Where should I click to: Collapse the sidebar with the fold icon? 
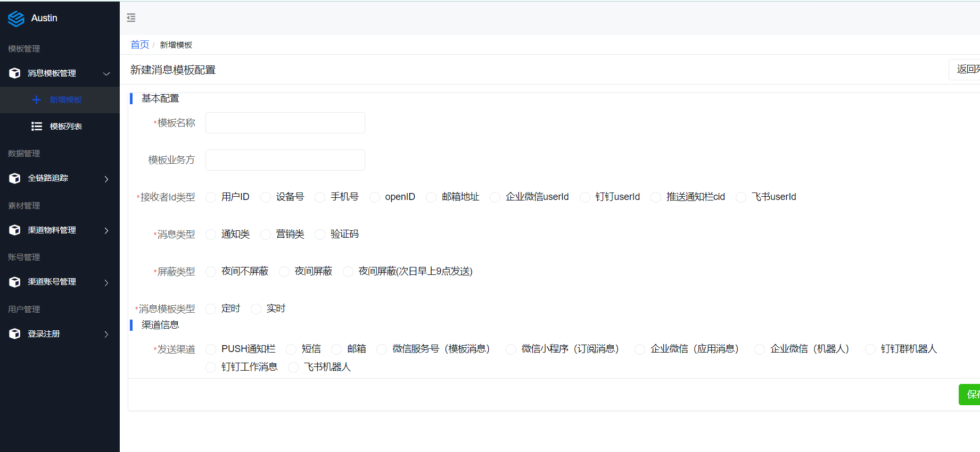[131, 18]
